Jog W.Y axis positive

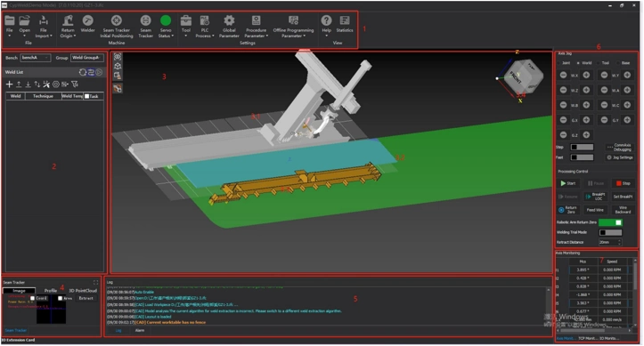627,75
